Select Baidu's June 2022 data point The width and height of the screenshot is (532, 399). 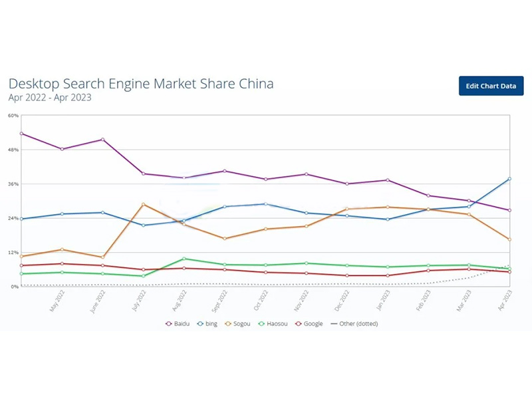click(103, 140)
